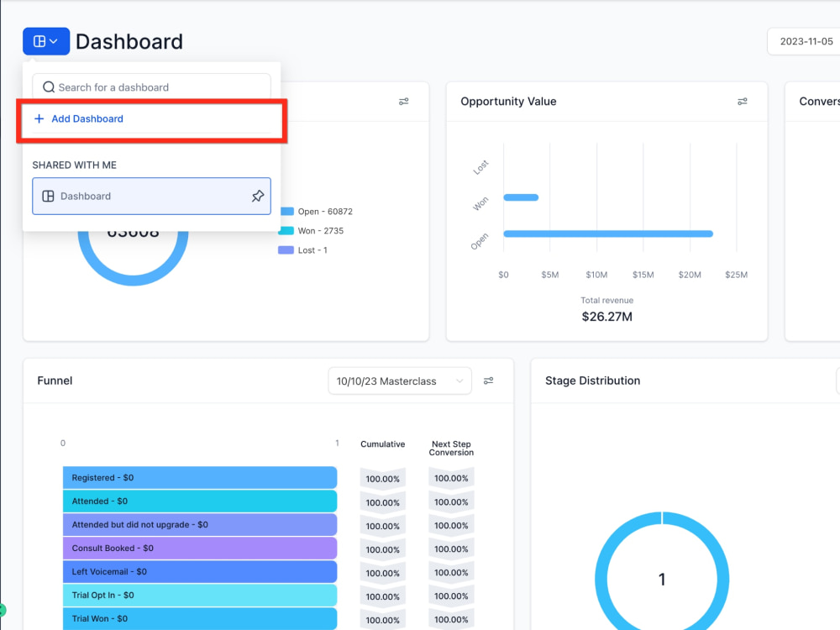Open the first widget's filter settings icon
This screenshot has height=630, width=840.
click(x=403, y=102)
